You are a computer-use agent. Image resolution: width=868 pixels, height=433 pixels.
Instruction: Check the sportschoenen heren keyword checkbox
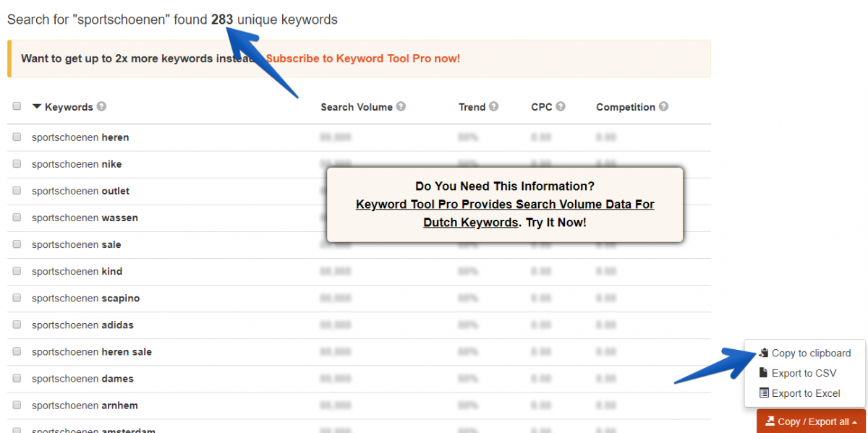tap(16, 137)
